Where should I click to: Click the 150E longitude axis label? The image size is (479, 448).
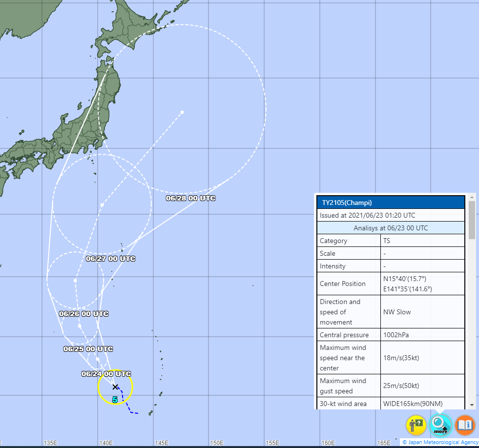point(217,443)
